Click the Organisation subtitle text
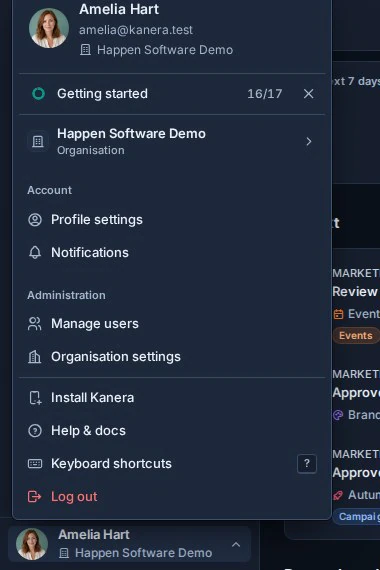 point(91,150)
